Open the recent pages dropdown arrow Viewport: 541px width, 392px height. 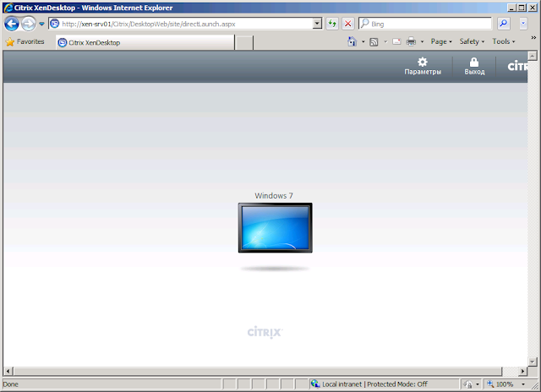pyautogui.click(x=41, y=24)
